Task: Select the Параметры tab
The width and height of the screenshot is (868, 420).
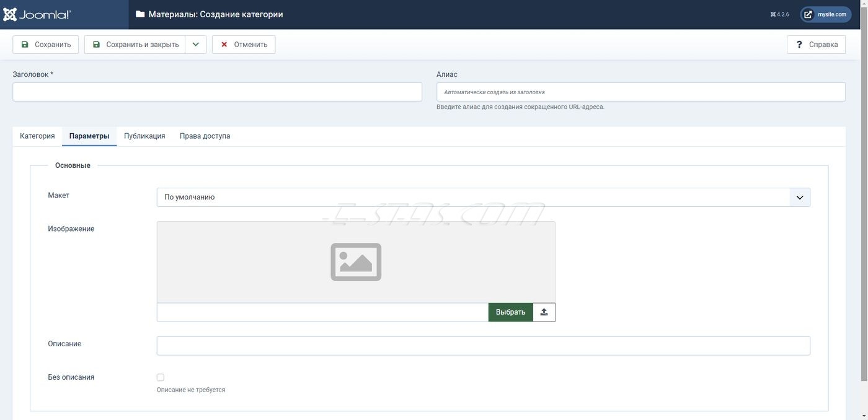Action: coord(89,136)
